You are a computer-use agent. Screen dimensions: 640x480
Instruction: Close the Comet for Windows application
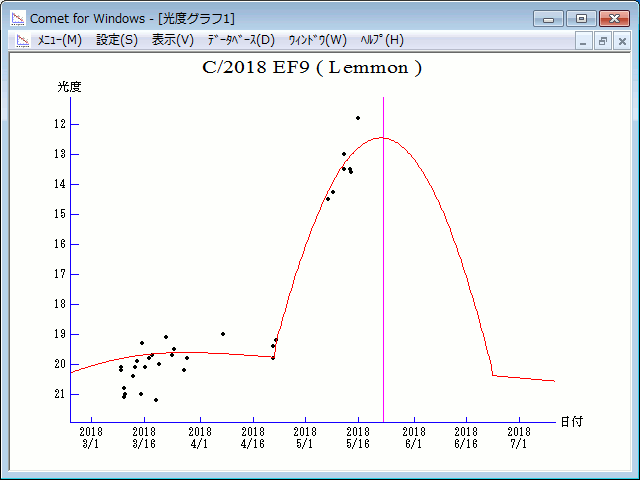[612, 18]
